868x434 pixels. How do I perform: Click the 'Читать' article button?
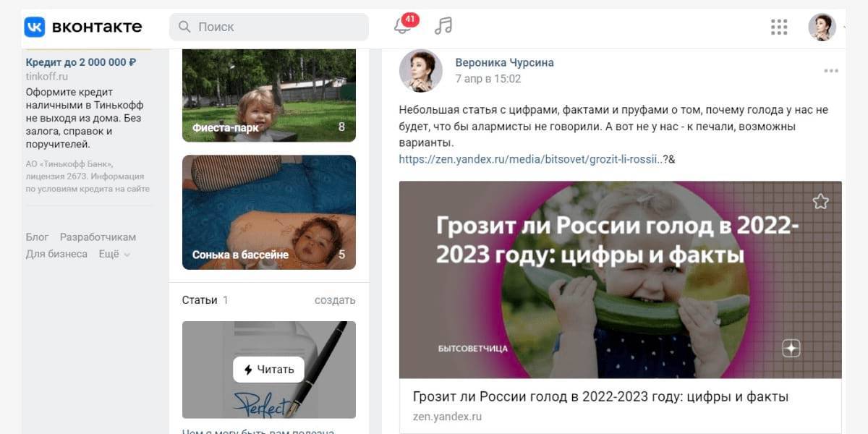pyautogui.click(x=268, y=370)
